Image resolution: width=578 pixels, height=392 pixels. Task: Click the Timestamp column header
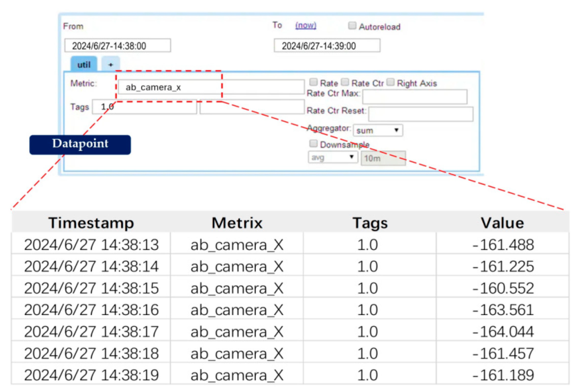point(91,223)
